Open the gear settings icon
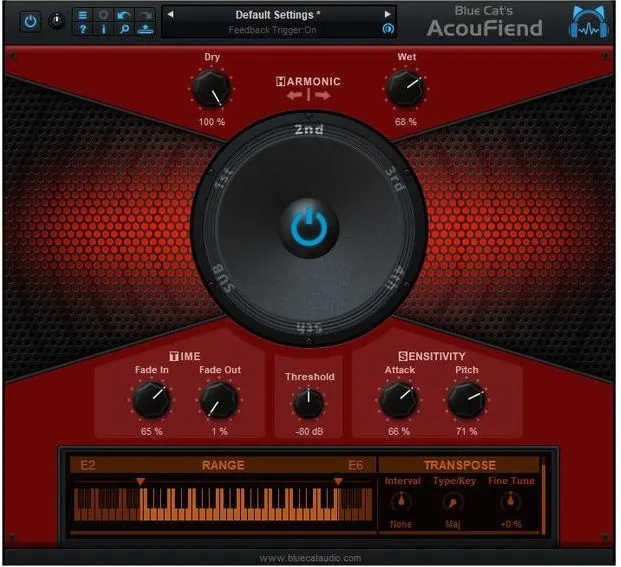This screenshot has height=567, width=621. pyautogui.click(x=103, y=15)
